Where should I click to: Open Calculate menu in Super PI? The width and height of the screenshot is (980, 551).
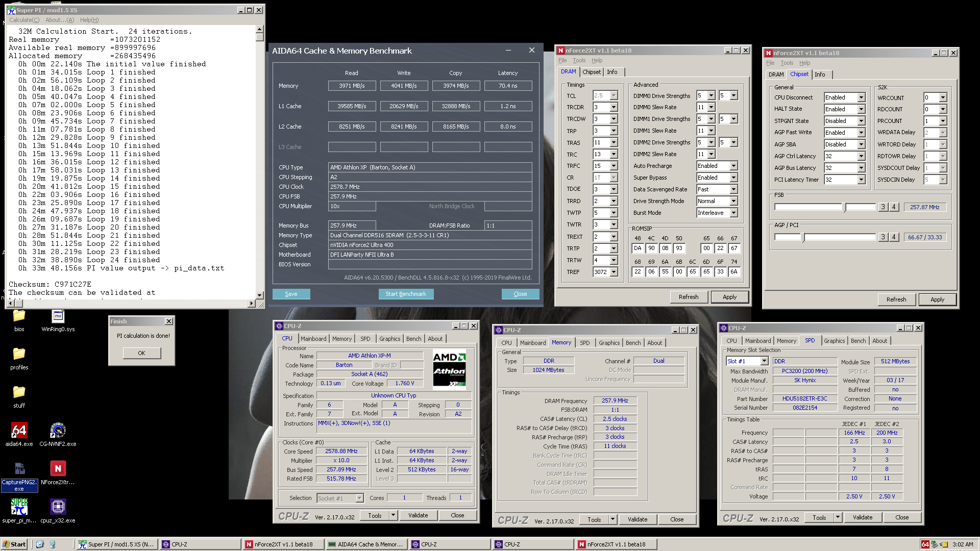pos(24,20)
